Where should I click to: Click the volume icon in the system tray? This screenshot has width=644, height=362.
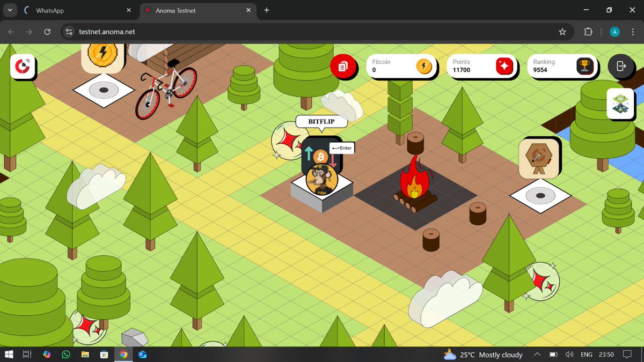tap(569, 354)
